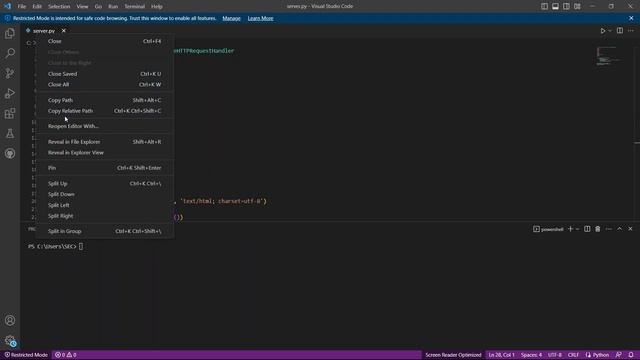The height and width of the screenshot is (360, 640).
Task: Open the Extensions view
Action: (10, 113)
